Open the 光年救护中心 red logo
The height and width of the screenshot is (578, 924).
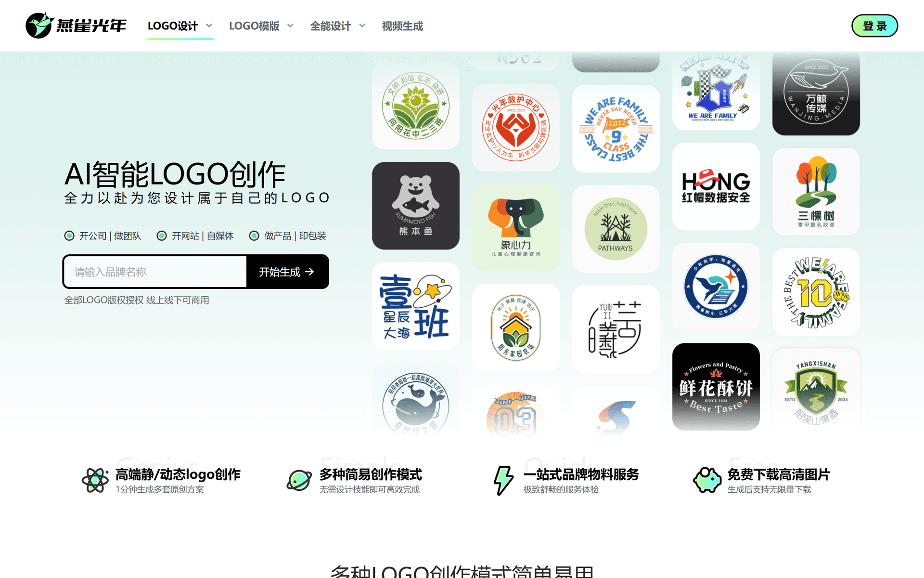tap(516, 128)
